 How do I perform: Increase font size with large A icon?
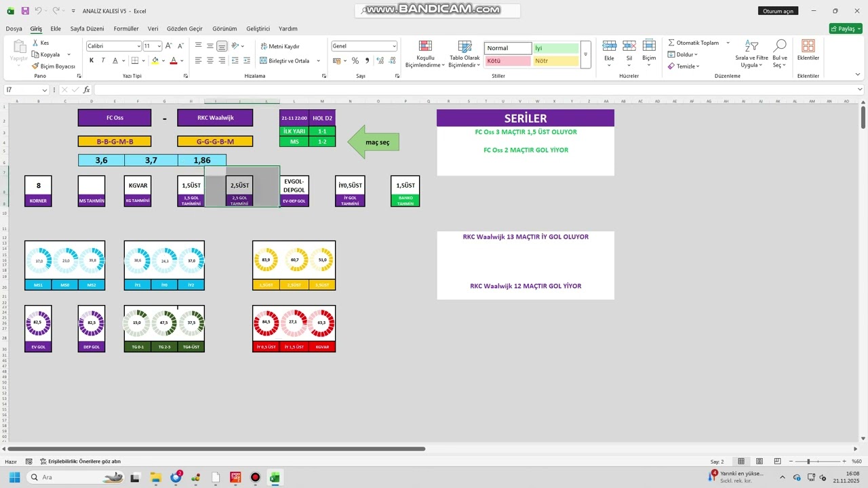[169, 46]
